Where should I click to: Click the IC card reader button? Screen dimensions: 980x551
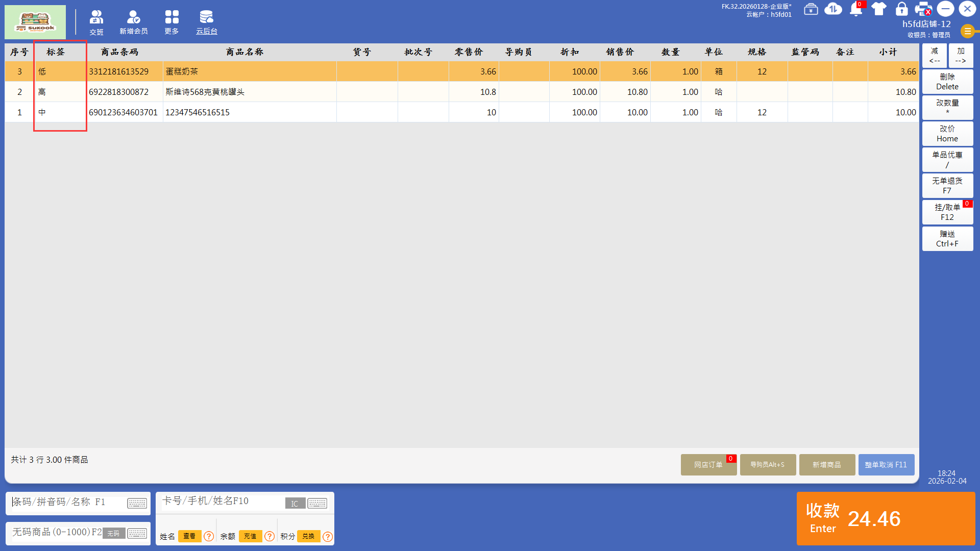(295, 504)
